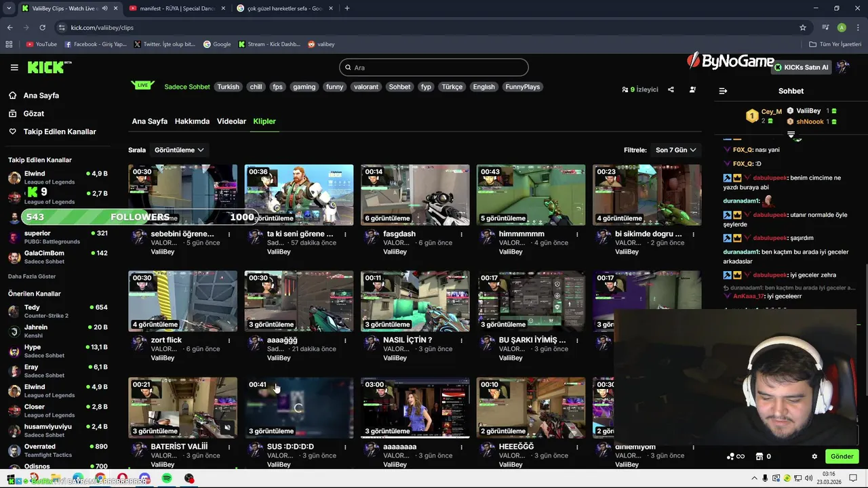The height and width of the screenshot is (488, 868).
Task: Click KICKs Satın Al button
Action: 802,67
